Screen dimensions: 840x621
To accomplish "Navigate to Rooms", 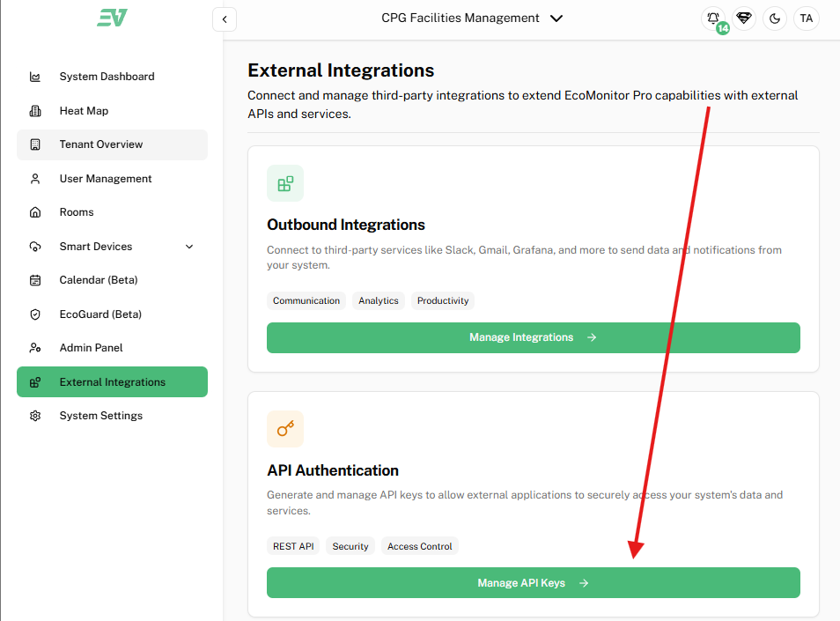I will click(77, 212).
